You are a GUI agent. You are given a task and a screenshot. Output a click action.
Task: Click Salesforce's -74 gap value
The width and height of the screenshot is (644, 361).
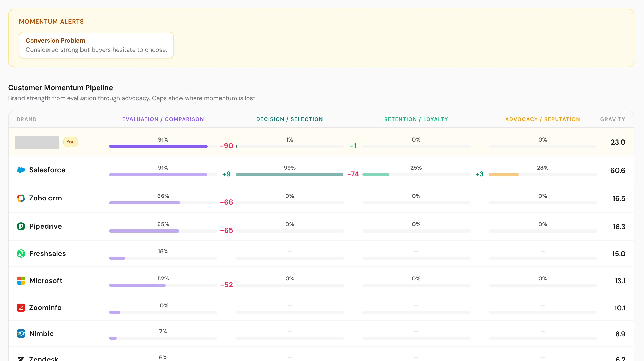[x=353, y=174]
